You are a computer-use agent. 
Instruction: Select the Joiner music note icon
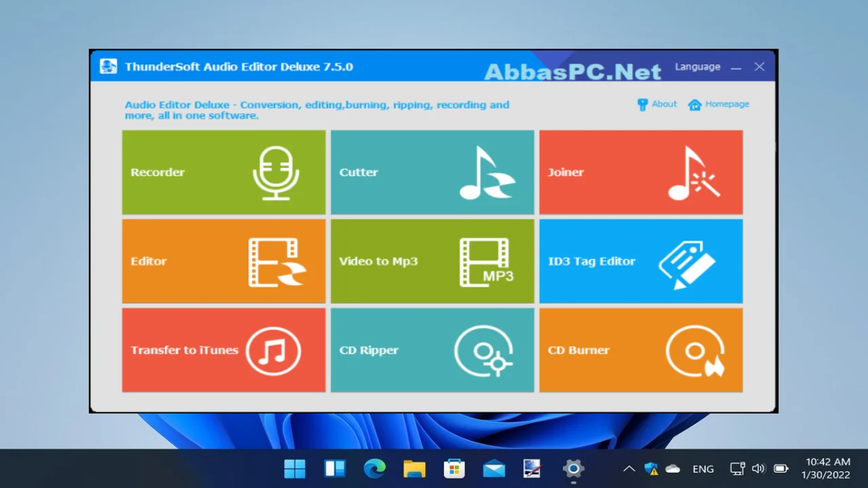pyautogui.click(x=694, y=173)
